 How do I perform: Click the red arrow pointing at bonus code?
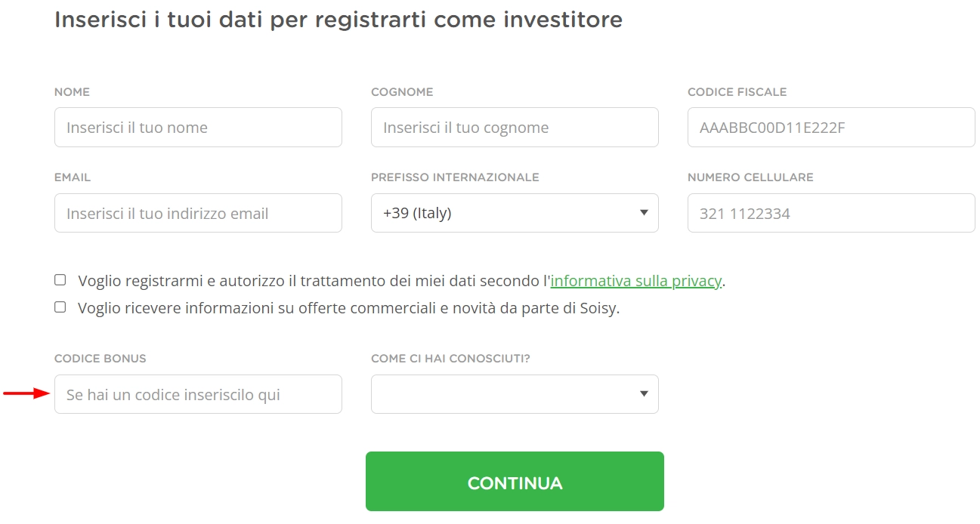[x=26, y=393]
